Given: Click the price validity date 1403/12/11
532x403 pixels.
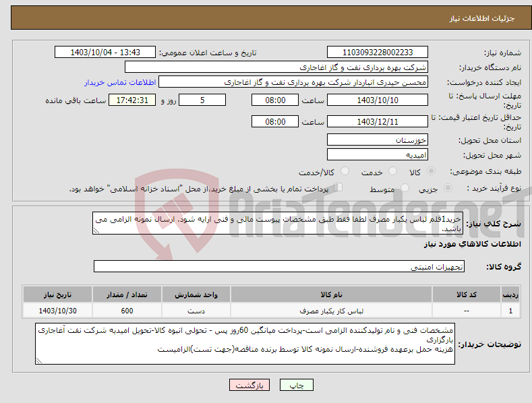Looking at the screenshot, I should pos(378,121).
